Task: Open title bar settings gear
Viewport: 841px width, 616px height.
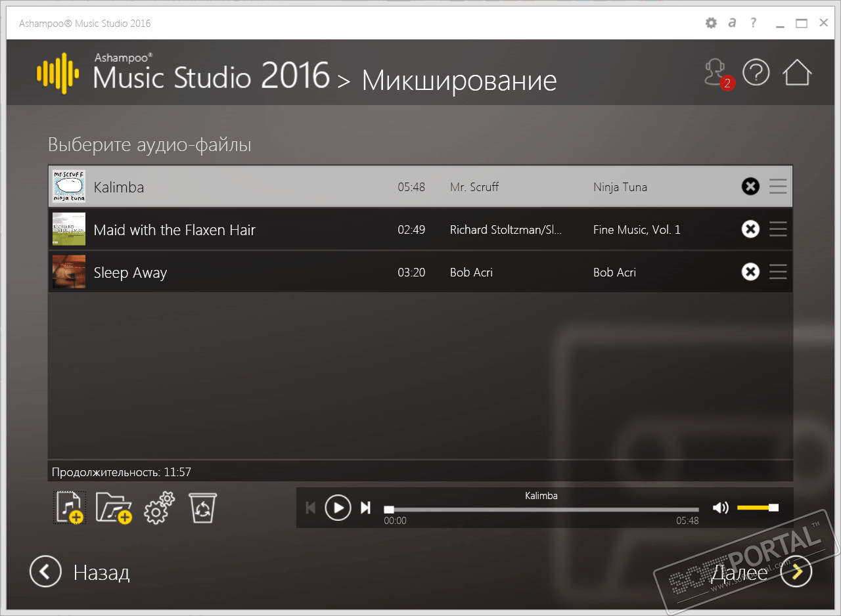Action: 711,24
